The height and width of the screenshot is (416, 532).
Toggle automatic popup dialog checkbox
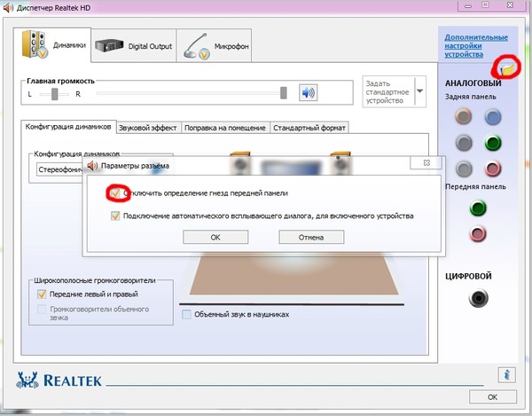coord(115,216)
